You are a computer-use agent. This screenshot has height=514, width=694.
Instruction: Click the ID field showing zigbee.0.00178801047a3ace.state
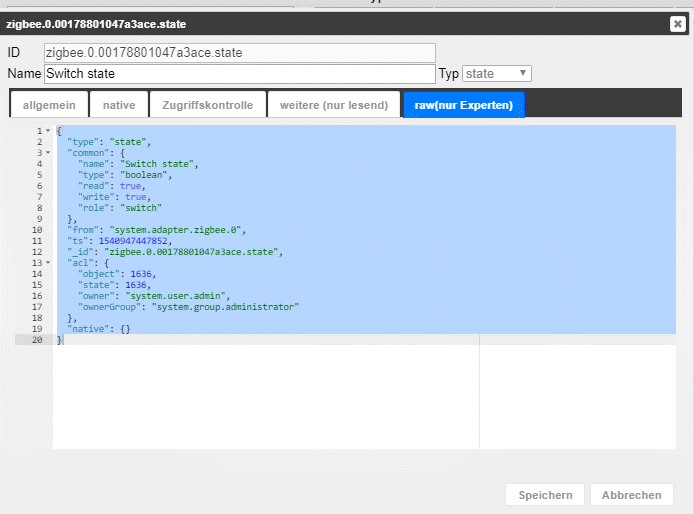pos(239,53)
